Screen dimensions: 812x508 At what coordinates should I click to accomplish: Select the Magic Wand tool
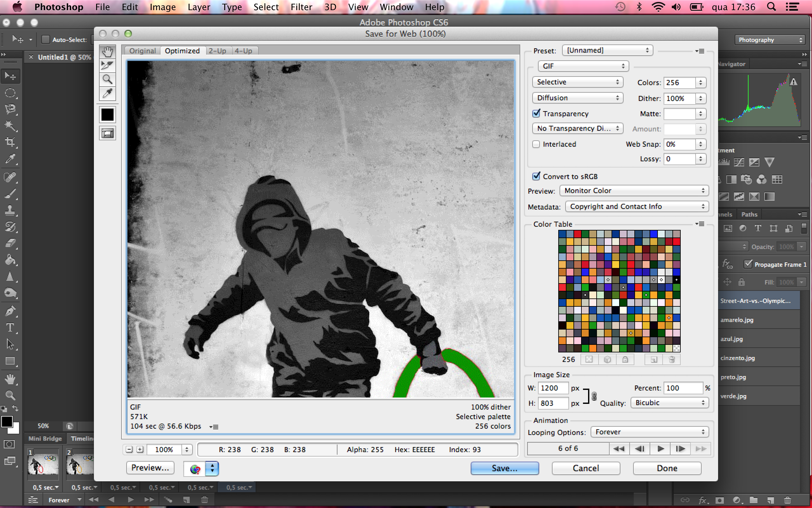10,126
